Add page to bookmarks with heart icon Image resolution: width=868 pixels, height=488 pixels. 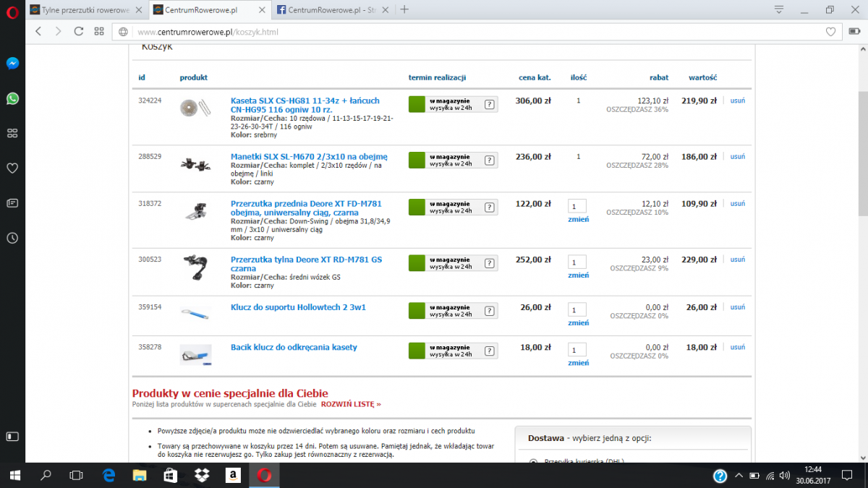[831, 32]
